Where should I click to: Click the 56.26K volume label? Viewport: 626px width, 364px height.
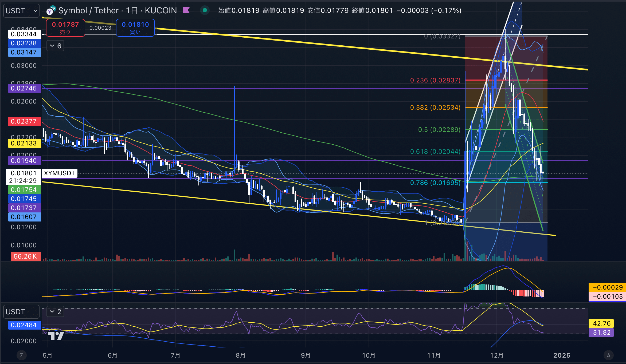(26, 256)
